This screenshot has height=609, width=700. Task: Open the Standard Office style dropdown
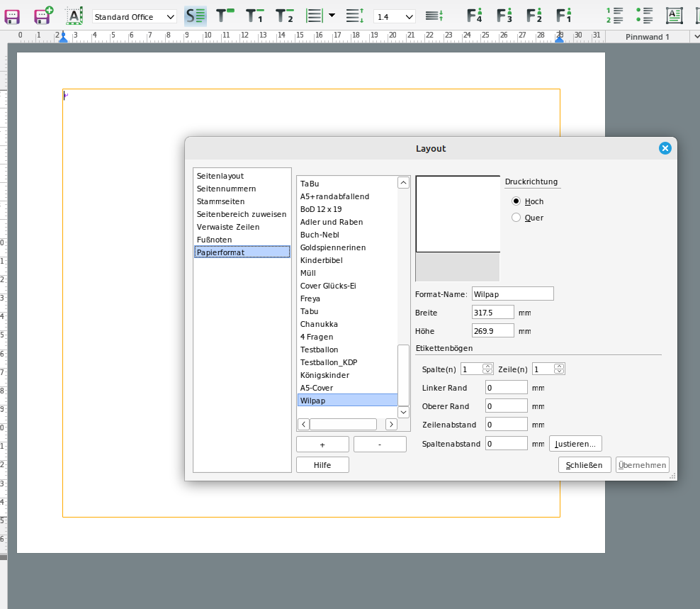tap(135, 16)
